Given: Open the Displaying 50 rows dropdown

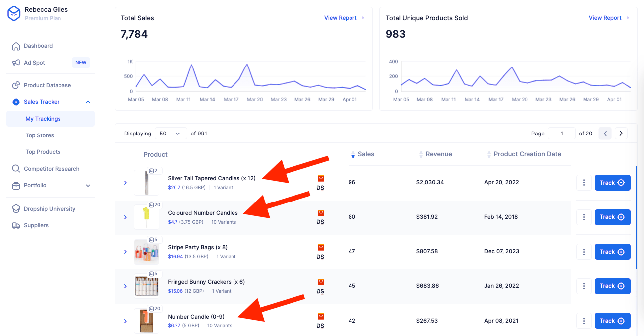Looking at the screenshot, I should point(170,134).
